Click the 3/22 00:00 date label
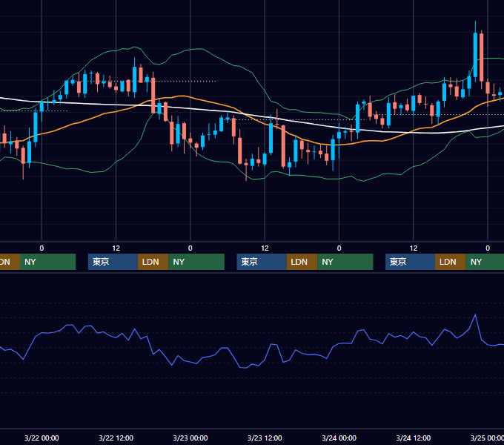Viewport: 504px width, 445px height. pyautogui.click(x=42, y=438)
